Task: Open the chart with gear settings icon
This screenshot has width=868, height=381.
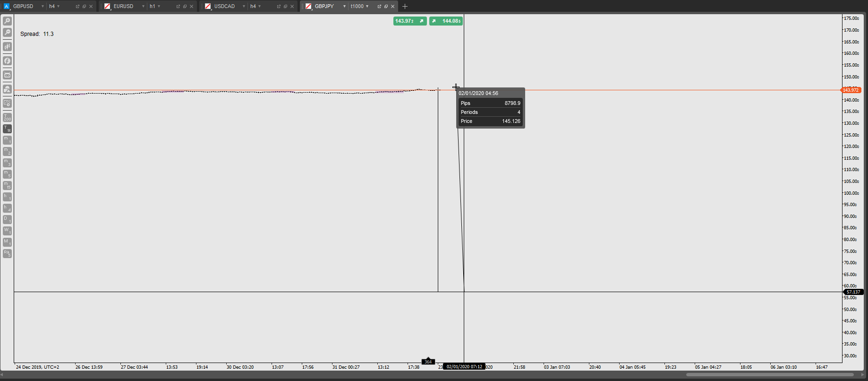Action: point(7,103)
